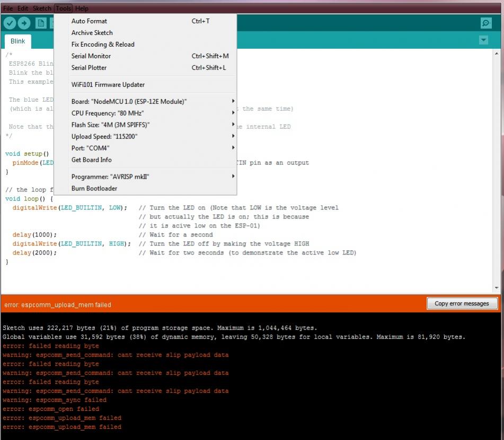Open the Sketch menu in menu bar
Viewport: 504px width, 440px height.
pyautogui.click(x=42, y=8)
